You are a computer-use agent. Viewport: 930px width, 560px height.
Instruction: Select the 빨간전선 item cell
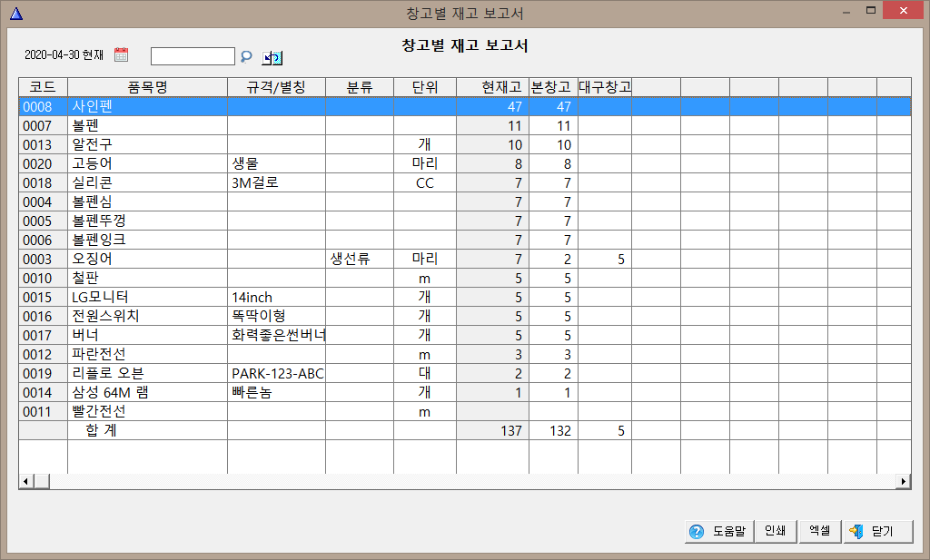148,411
